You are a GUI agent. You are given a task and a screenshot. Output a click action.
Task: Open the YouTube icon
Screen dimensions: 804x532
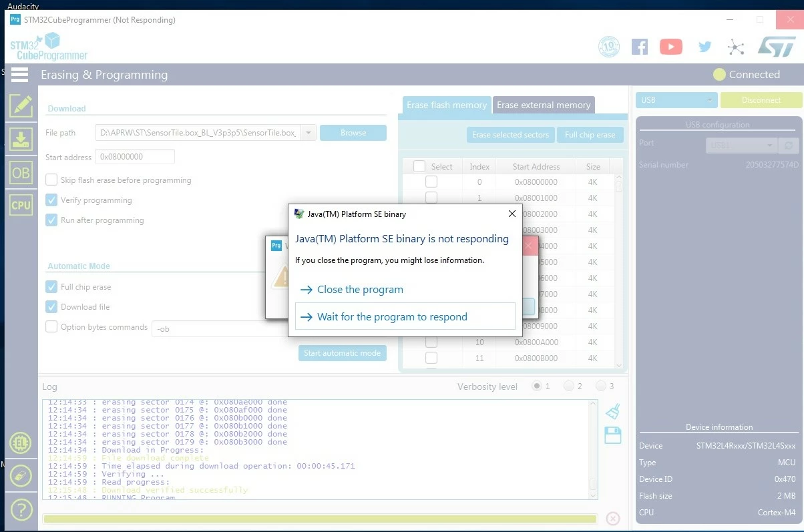tap(671, 47)
